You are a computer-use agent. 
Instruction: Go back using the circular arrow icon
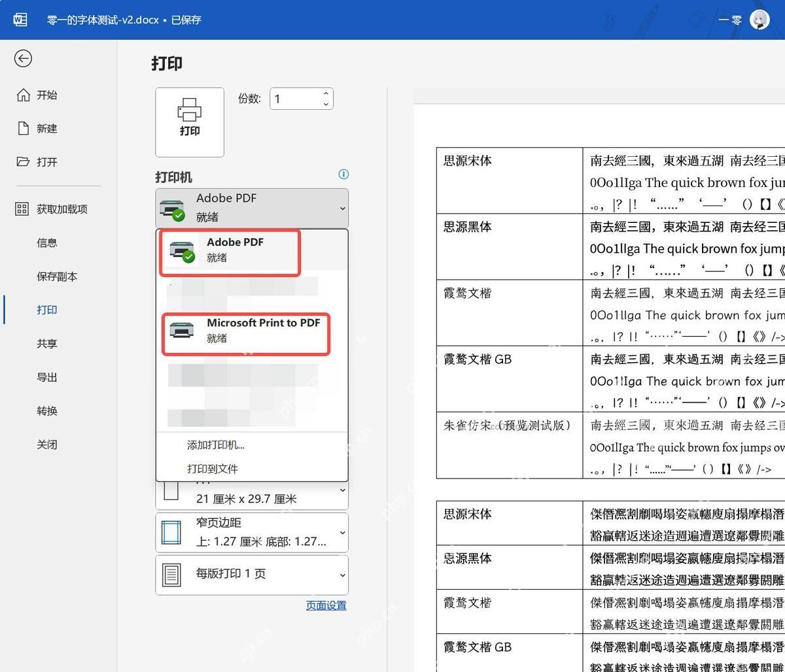pyautogui.click(x=23, y=59)
